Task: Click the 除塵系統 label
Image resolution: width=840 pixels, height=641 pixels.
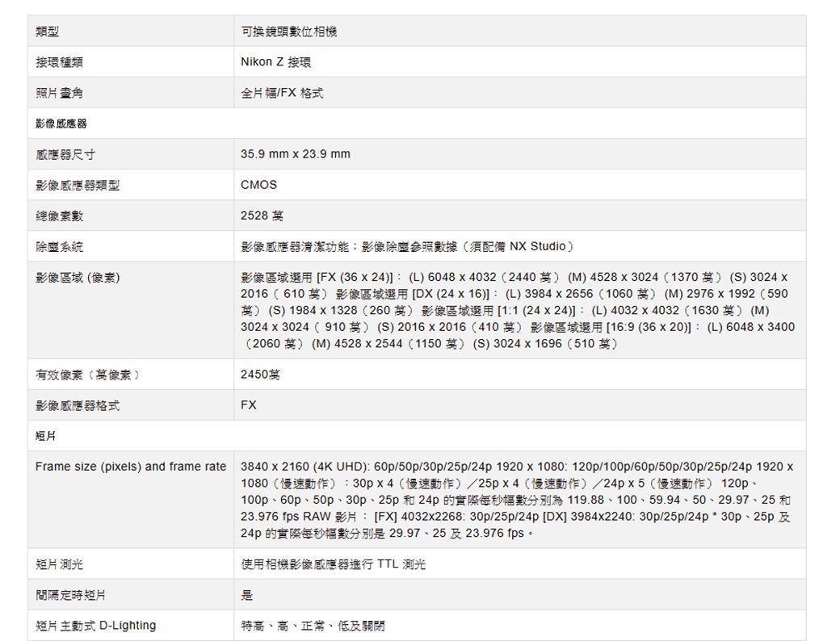Action: (x=59, y=247)
